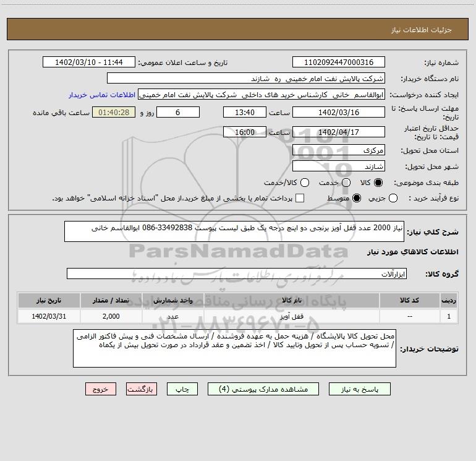
Task: Click the بازگشت back button
Action: [x=142, y=389]
